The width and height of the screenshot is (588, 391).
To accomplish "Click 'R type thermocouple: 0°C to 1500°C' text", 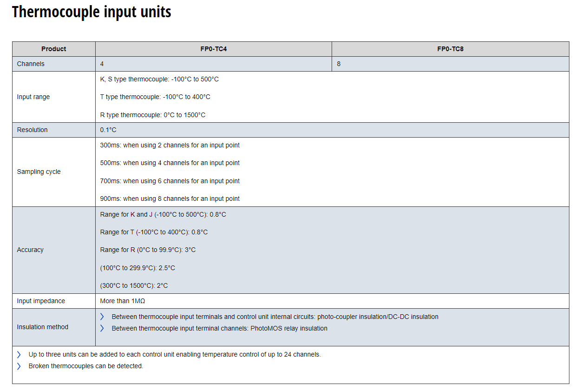I will click(153, 115).
